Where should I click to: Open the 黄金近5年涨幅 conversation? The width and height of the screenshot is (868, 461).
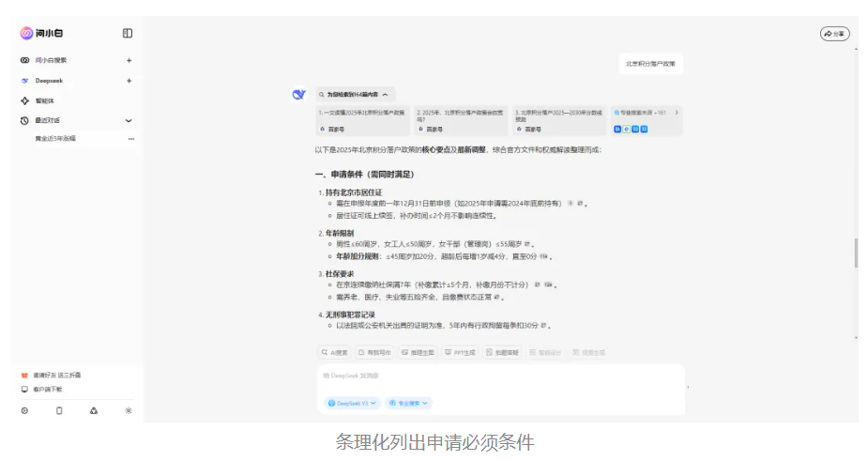click(x=56, y=138)
